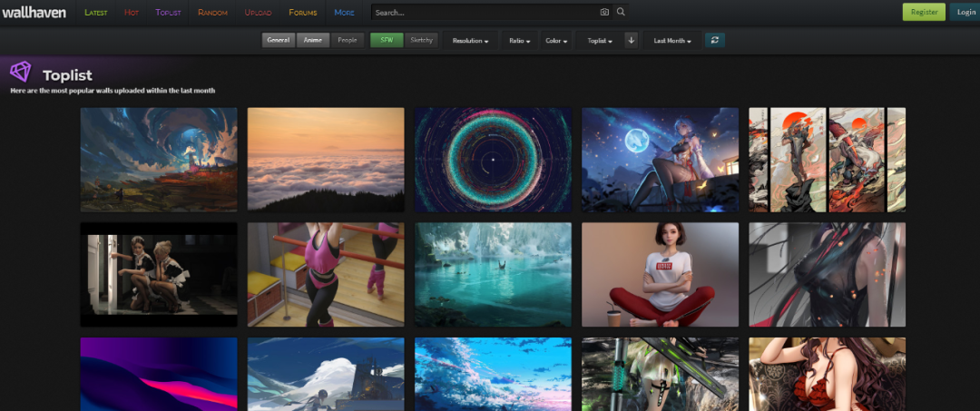Open the Color filter dropdown
Viewport: 980px width, 411px height.
pyautogui.click(x=556, y=41)
